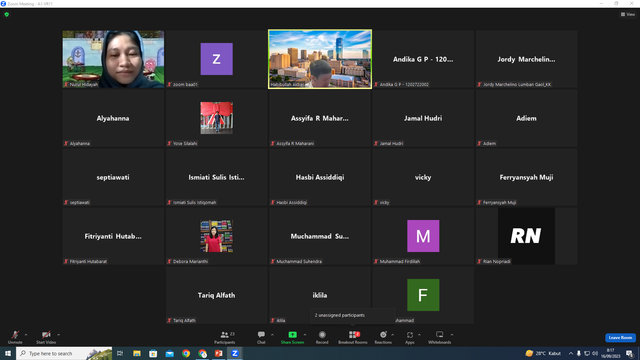640x360 pixels.
Task: Start recording with Record button
Action: (322, 337)
